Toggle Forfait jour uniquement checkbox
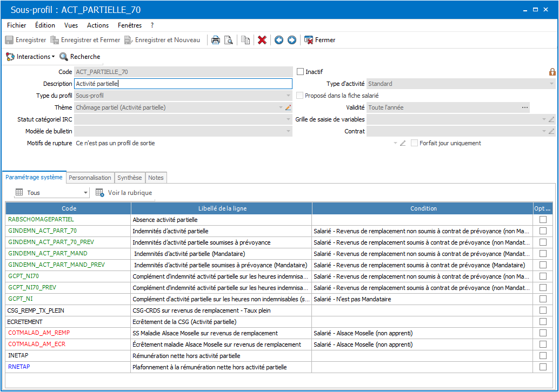The image size is (559, 392). click(414, 143)
